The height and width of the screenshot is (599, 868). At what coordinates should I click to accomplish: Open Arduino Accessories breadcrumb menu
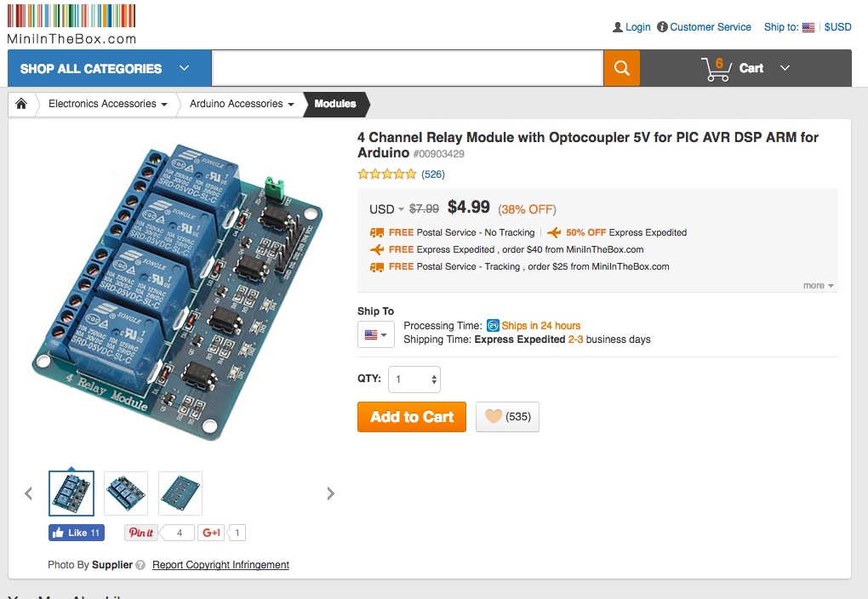[242, 104]
